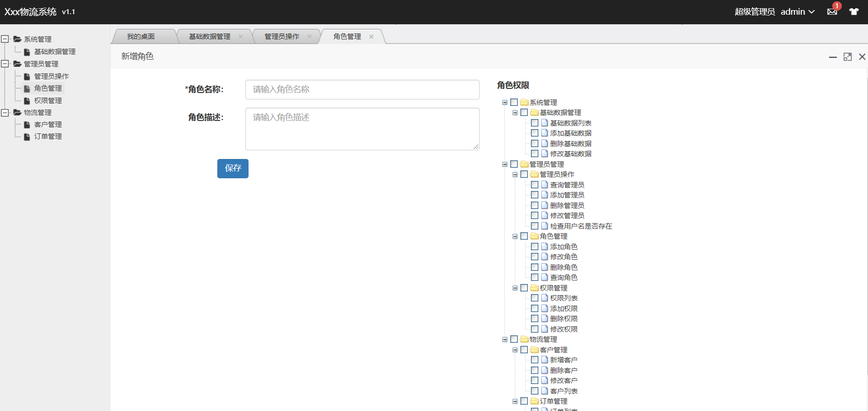Image resolution: width=868 pixels, height=411 pixels.
Task: Check the 添加基础数据 permission checkbox
Action: point(535,133)
